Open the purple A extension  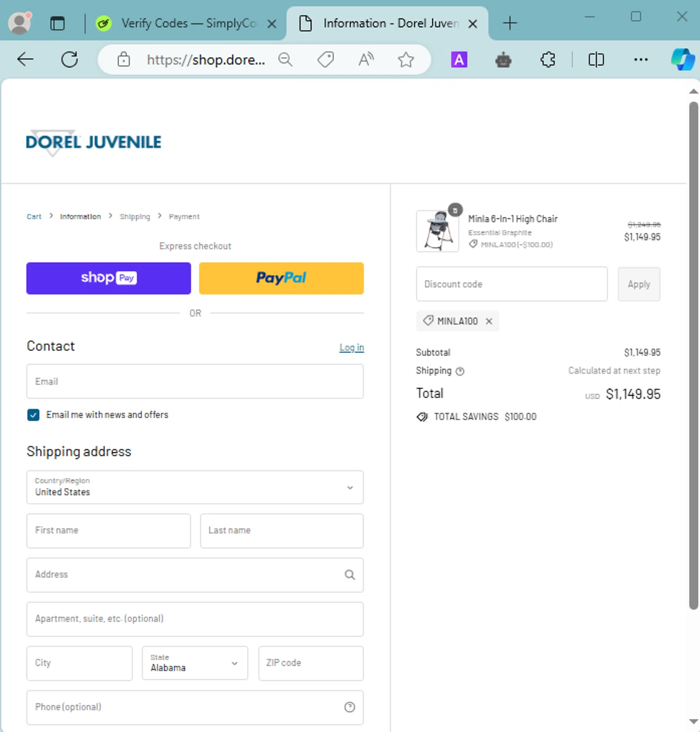coord(459,60)
